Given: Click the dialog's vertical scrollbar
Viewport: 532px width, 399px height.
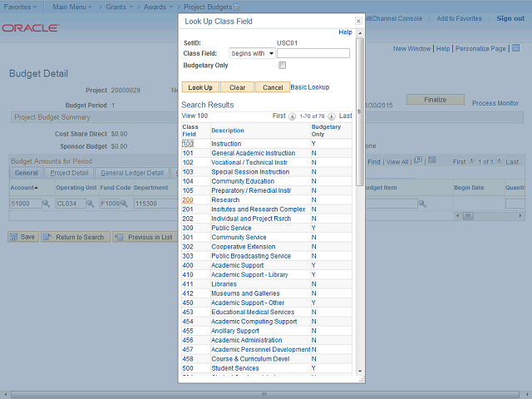Looking at the screenshot, I should (359, 108).
